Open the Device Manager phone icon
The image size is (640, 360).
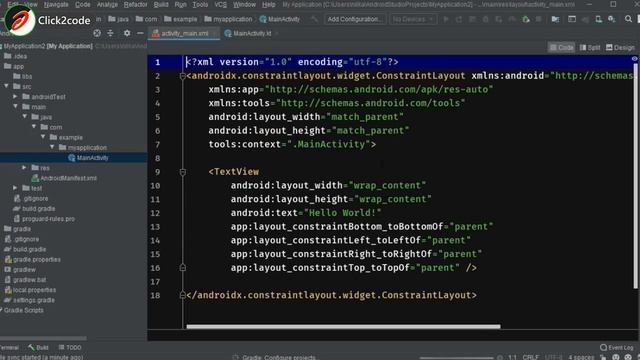click(x=598, y=19)
